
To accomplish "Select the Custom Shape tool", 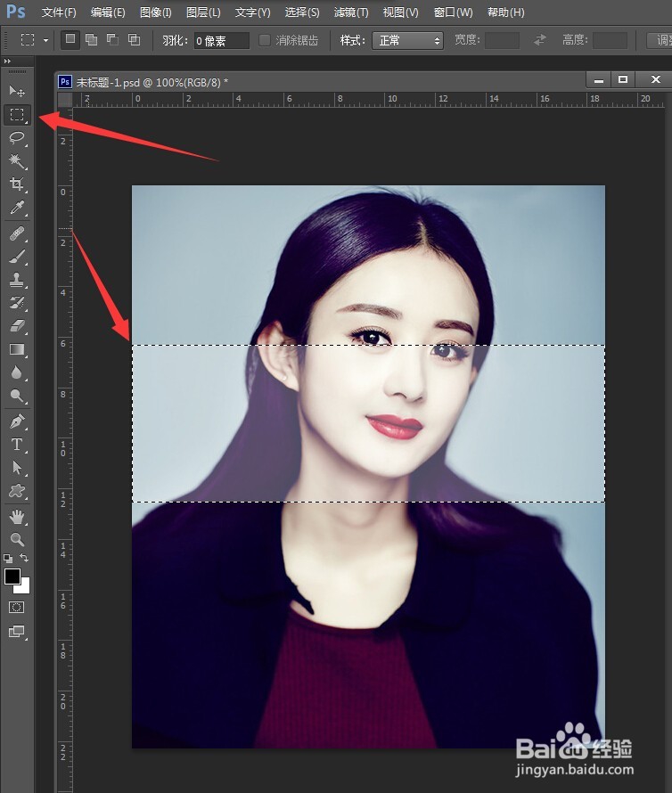I will [17, 491].
